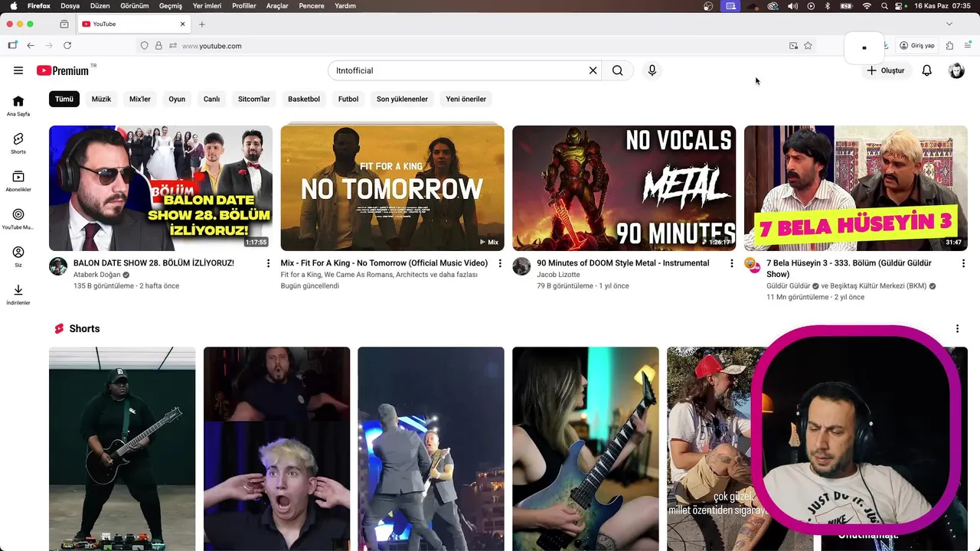Viewport: 980px width, 551px height.
Task: Open picture-in-picture icon in address bar
Action: click(x=793, y=46)
